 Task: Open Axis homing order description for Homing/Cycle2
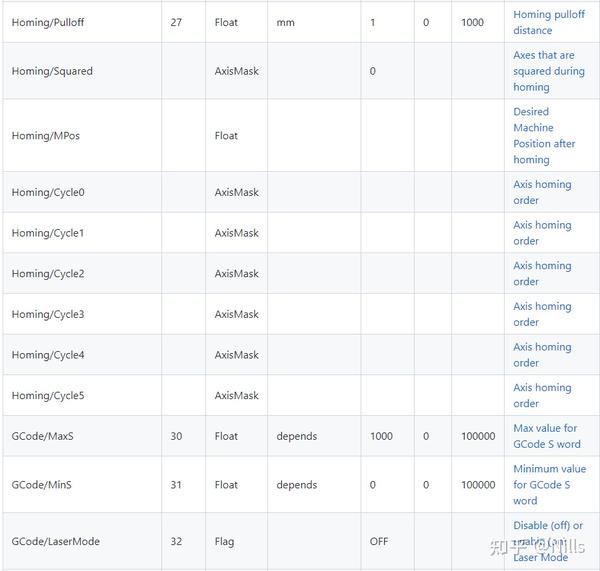(542, 273)
